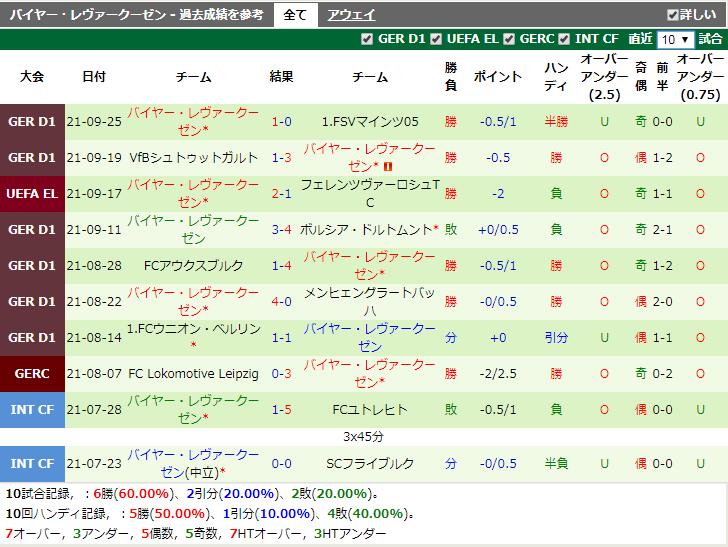Viewport: 728px width, 547px height.
Task: Click the 4-0 result on 21-08-22
Action: pyautogui.click(x=281, y=301)
